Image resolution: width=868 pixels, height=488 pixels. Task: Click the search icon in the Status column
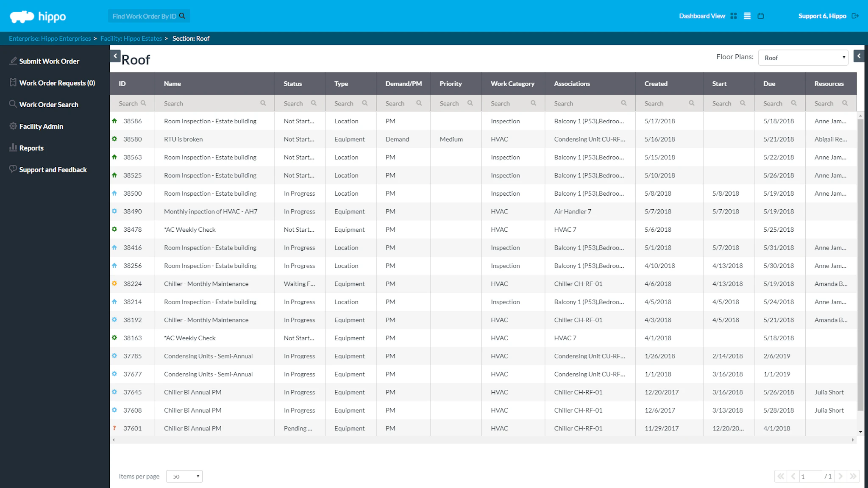313,103
